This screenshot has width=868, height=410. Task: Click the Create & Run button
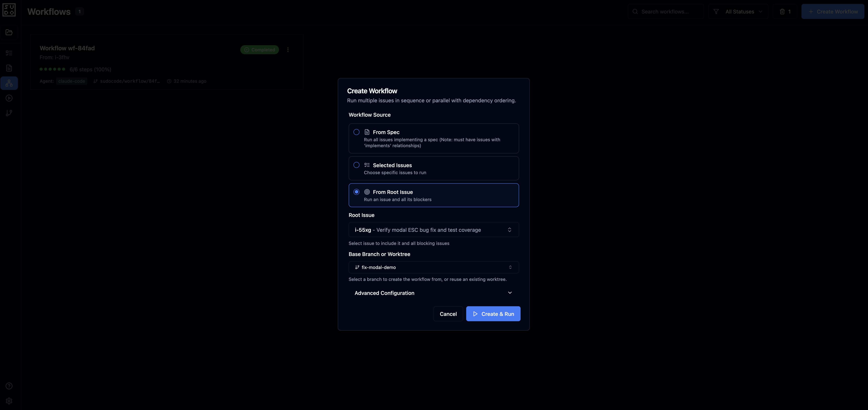(x=493, y=314)
